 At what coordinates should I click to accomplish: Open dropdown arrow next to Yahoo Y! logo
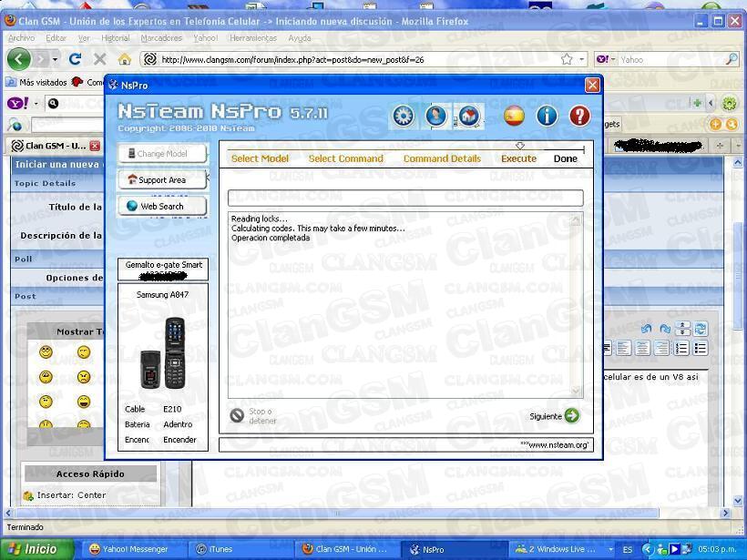[36, 103]
